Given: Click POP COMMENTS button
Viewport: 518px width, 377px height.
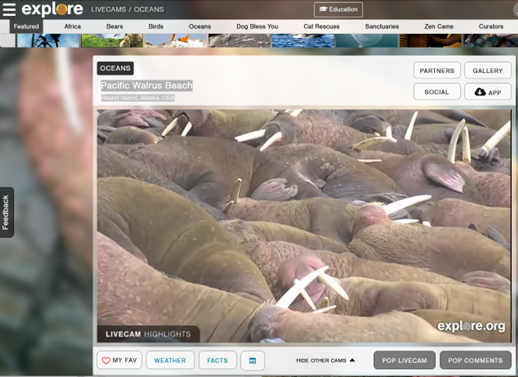Looking at the screenshot, I should (475, 360).
